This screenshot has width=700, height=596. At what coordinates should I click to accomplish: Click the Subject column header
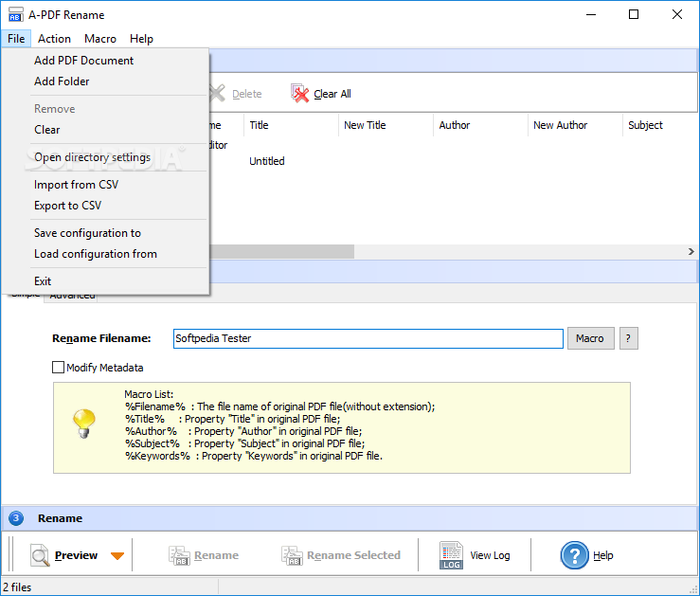coord(660,125)
